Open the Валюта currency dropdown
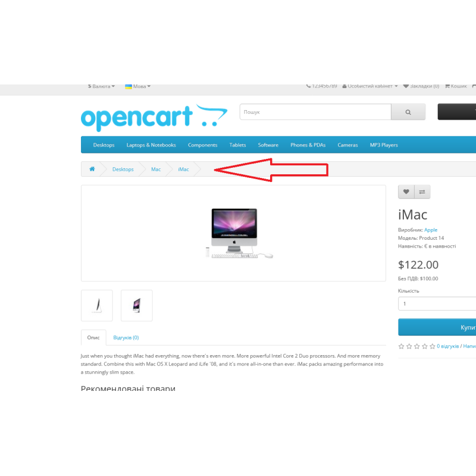 (101, 86)
